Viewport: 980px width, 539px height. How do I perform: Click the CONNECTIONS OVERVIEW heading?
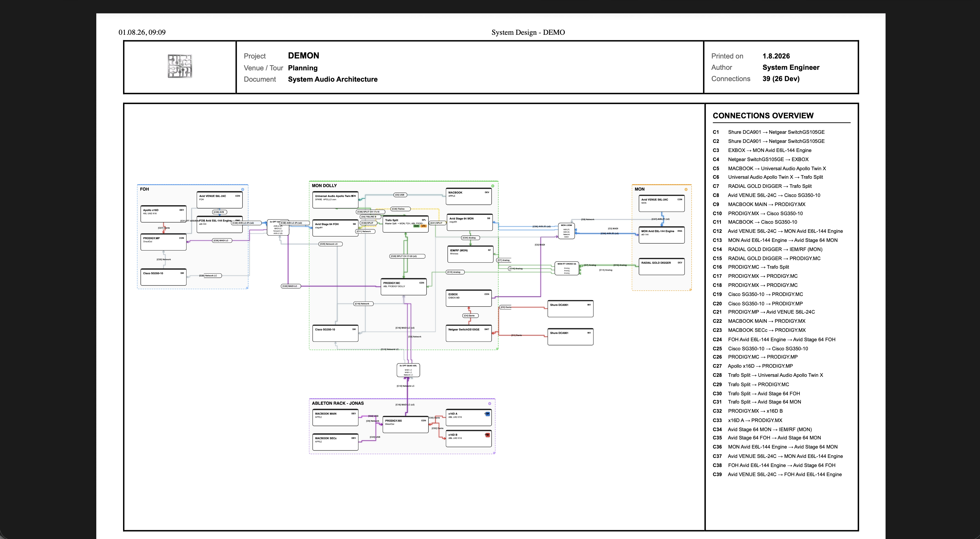pos(763,116)
